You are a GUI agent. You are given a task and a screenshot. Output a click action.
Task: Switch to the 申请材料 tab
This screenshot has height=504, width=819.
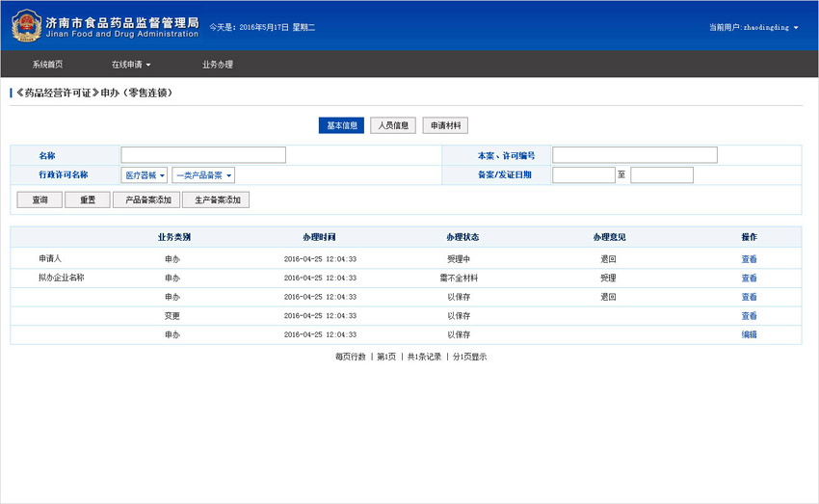pyautogui.click(x=445, y=125)
